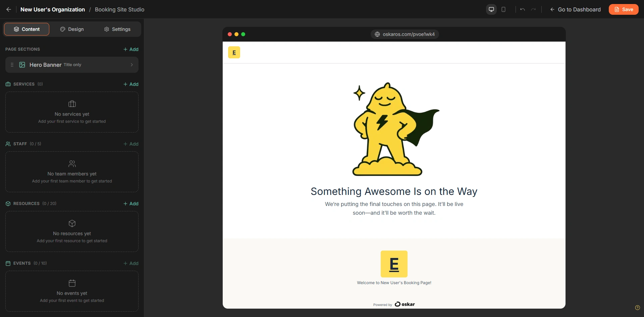
Task: Switch to mobile preview mode
Action: click(x=503, y=9)
